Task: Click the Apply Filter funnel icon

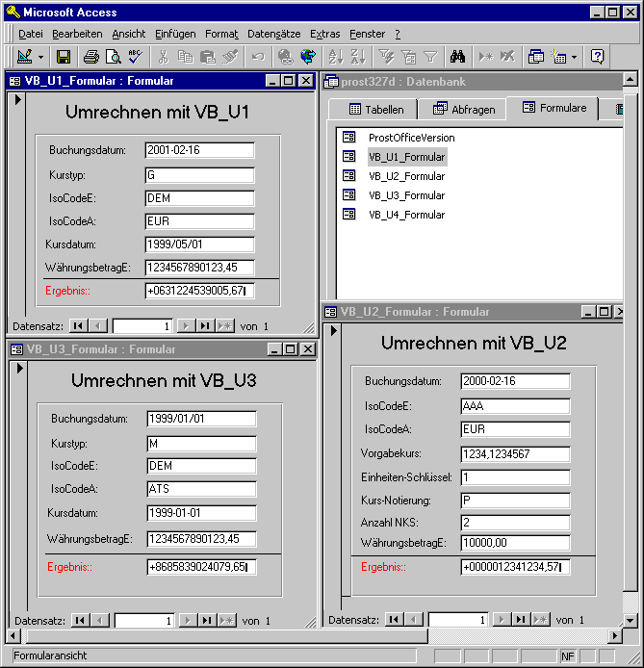Action: [x=430, y=57]
